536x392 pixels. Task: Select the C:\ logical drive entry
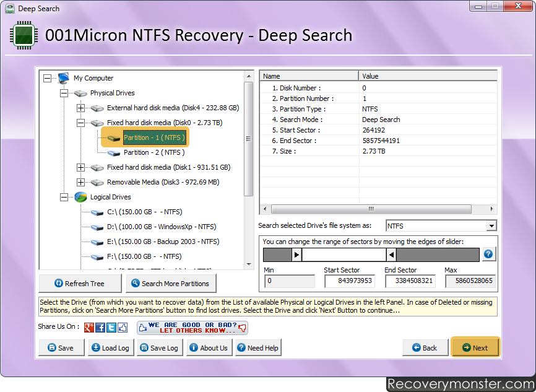click(144, 212)
